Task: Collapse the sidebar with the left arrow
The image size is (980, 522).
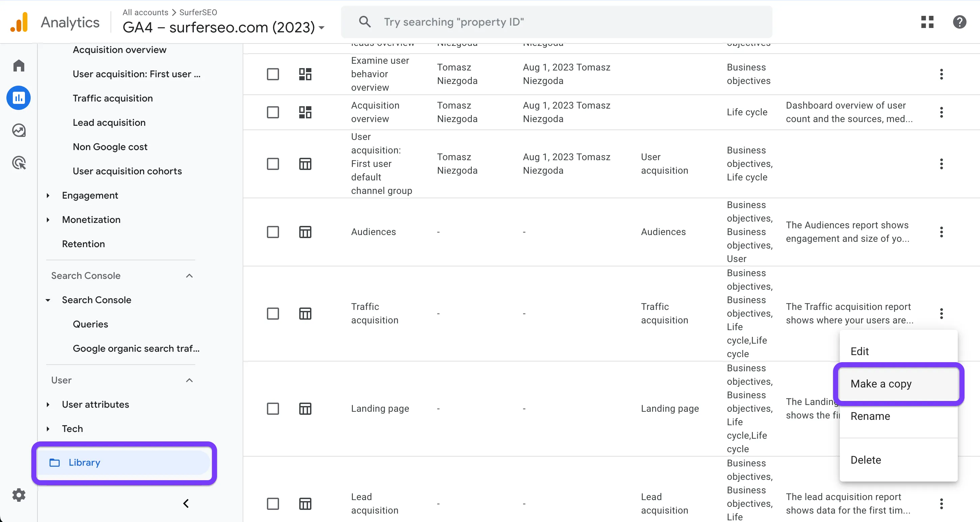Action: click(186, 503)
